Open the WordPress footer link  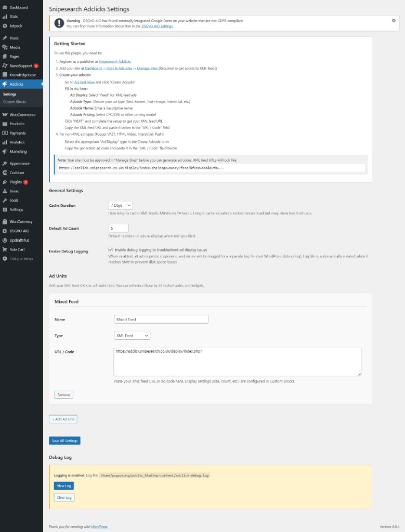coord(99,527)
